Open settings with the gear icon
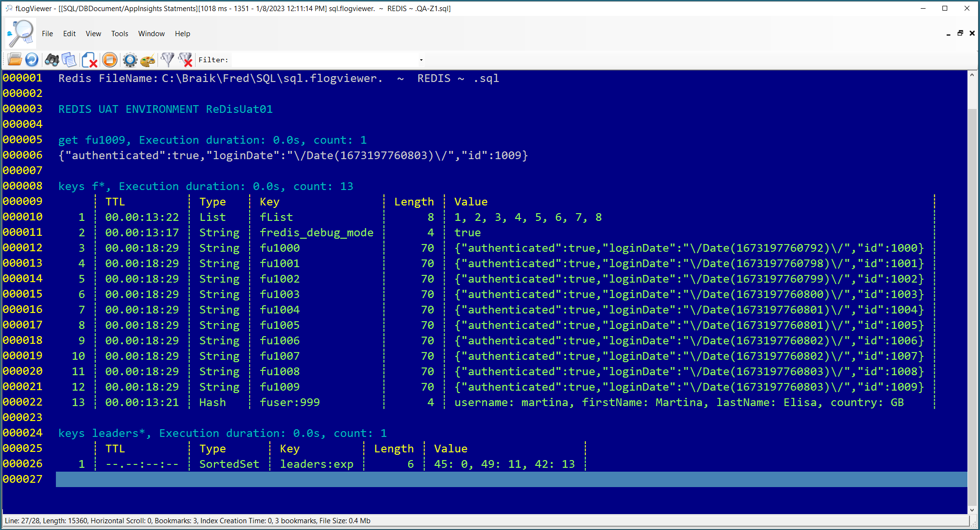Screen dimensions: 980x530 click(x=130, y=60)
